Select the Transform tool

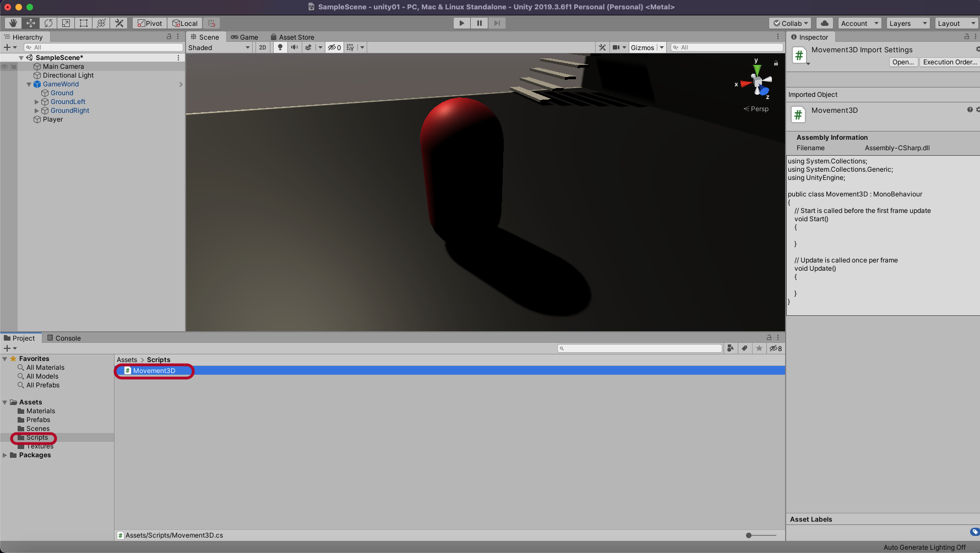click(x=101, y=23)
